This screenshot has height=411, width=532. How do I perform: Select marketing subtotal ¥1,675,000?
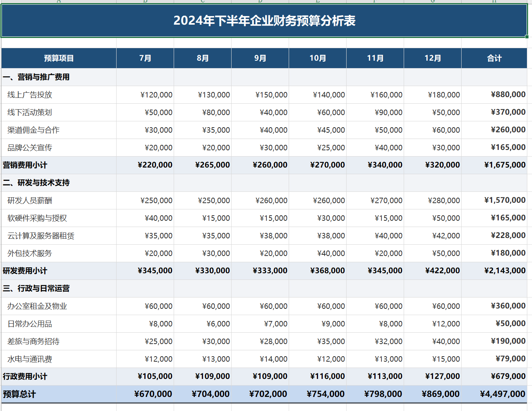pyautogui.click(x=494, y=165)
